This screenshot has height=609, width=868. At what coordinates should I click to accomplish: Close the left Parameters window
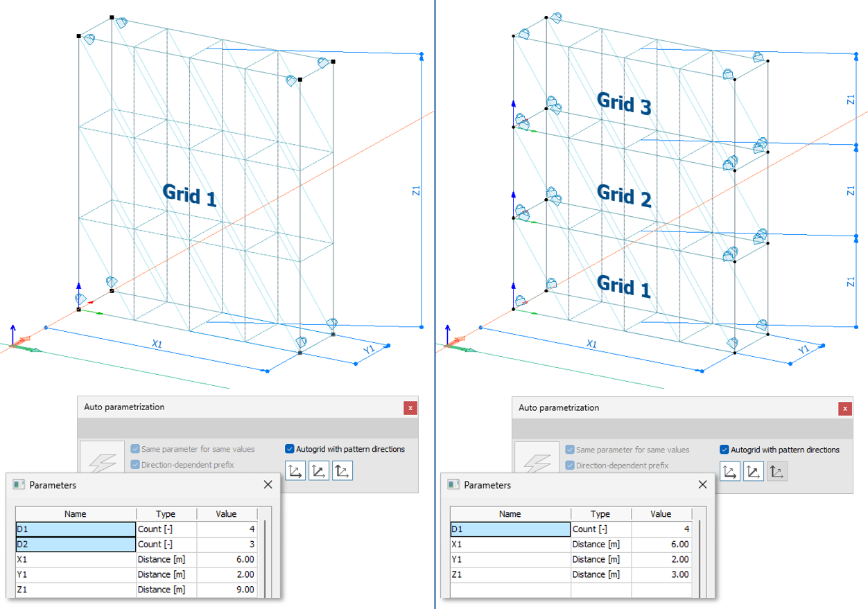click(268, 484)
